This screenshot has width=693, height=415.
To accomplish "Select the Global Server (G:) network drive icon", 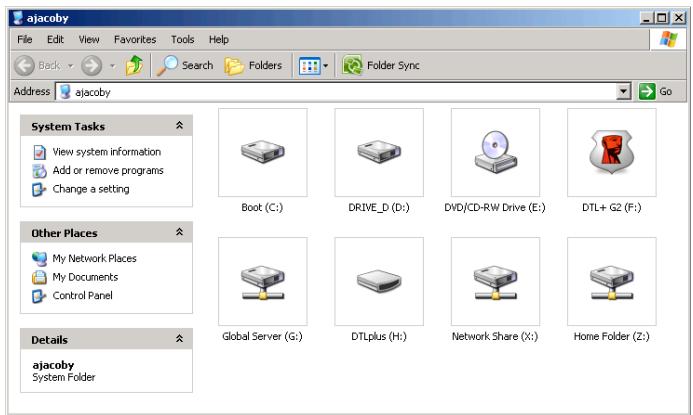I will coord(263,282).
